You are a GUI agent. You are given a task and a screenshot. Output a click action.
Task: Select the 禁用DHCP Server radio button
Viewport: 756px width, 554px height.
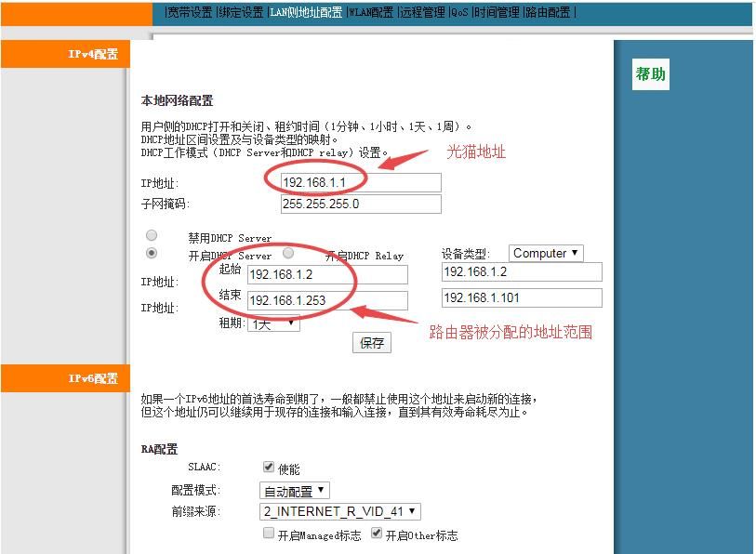tap(152, 235)
